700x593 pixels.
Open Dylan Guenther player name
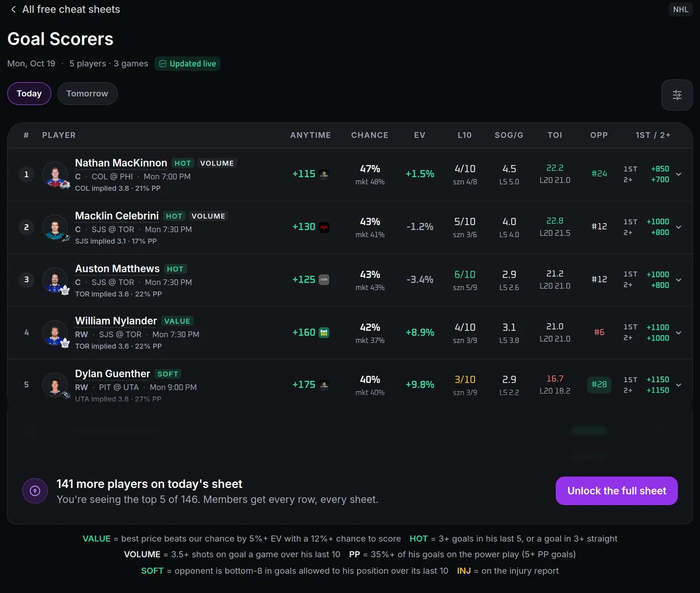tap(113, 374)
